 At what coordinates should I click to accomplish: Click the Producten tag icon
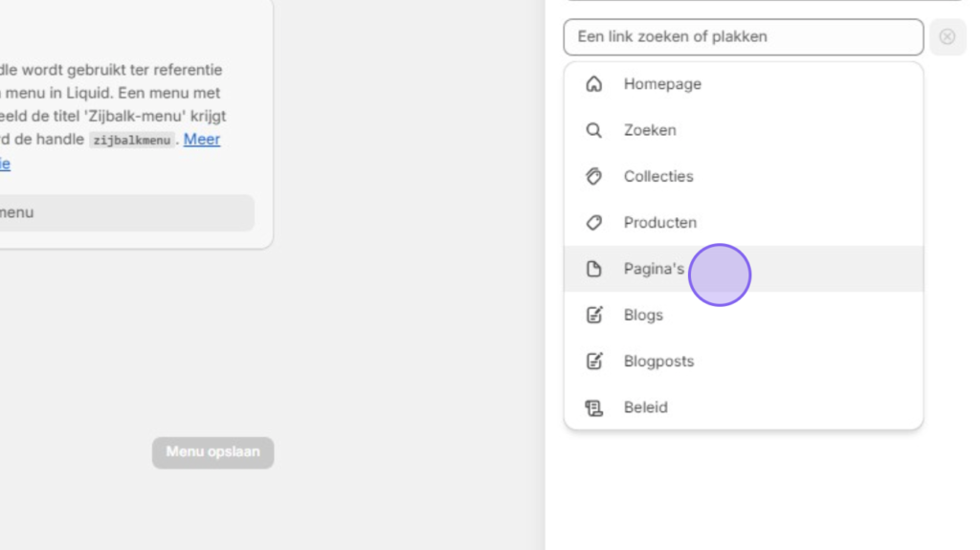coord(593,223)
